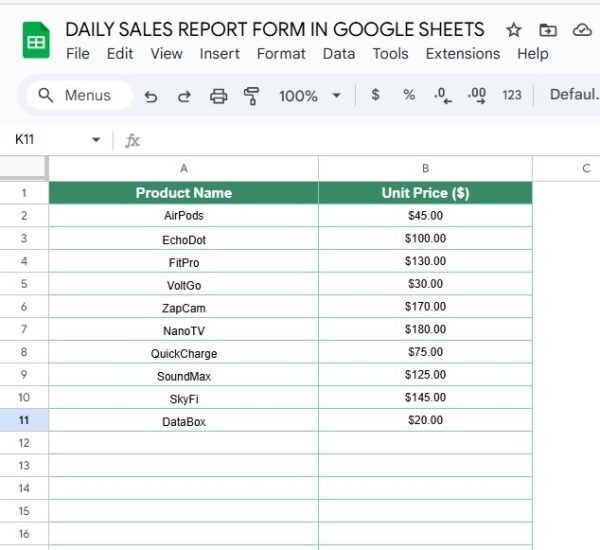Select the ZapCam cell
600x550 pixels.
point(184,307)
